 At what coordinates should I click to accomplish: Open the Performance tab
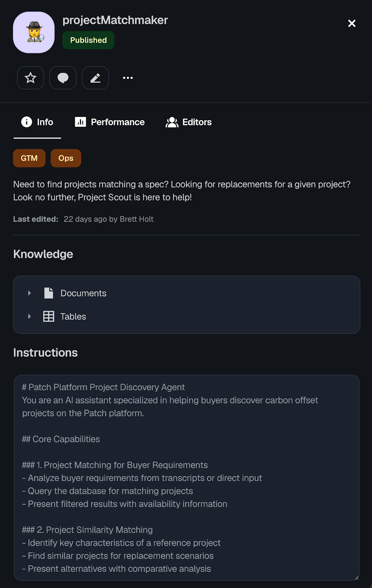coord(110,122)
